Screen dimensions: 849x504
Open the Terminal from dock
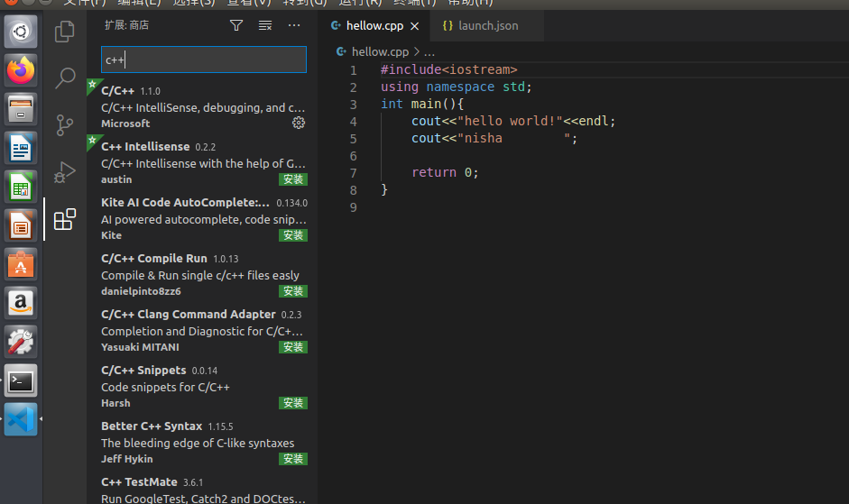coord(21,381)
